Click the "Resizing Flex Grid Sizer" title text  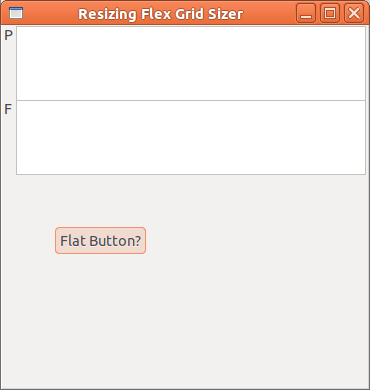coord(161,14)
